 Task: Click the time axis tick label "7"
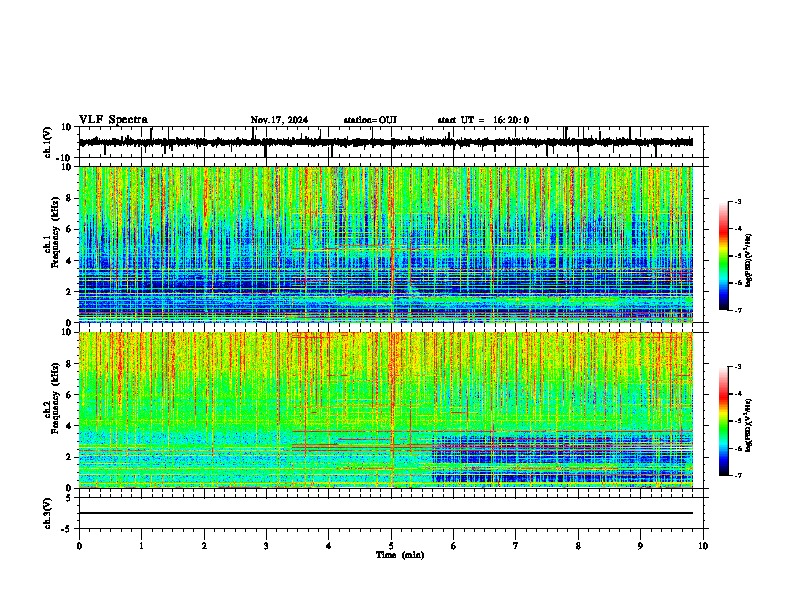516,546
